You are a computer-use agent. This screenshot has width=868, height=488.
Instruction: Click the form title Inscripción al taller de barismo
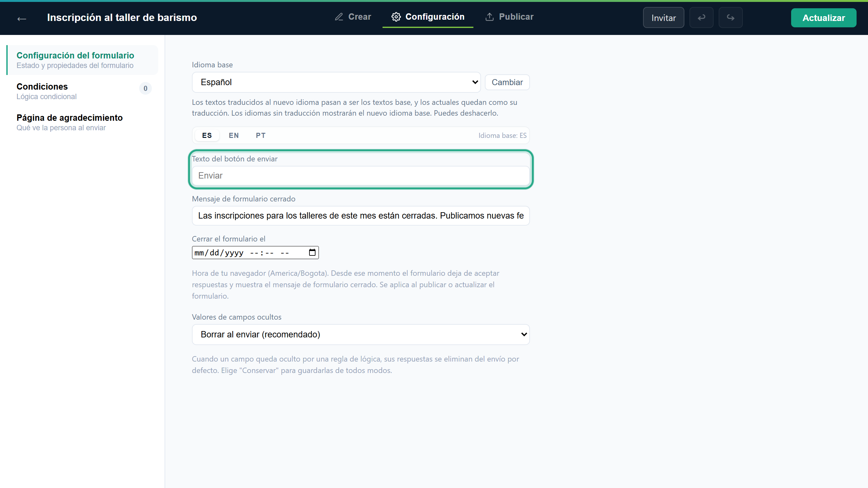pos(122,17)
